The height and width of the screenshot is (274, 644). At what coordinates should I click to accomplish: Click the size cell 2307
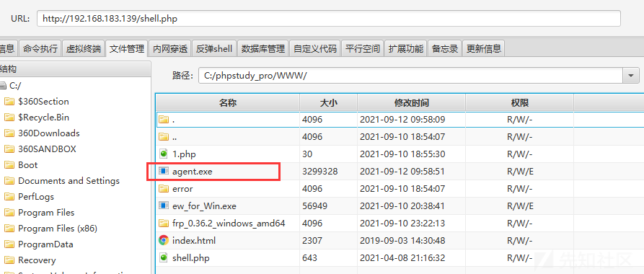312,241
